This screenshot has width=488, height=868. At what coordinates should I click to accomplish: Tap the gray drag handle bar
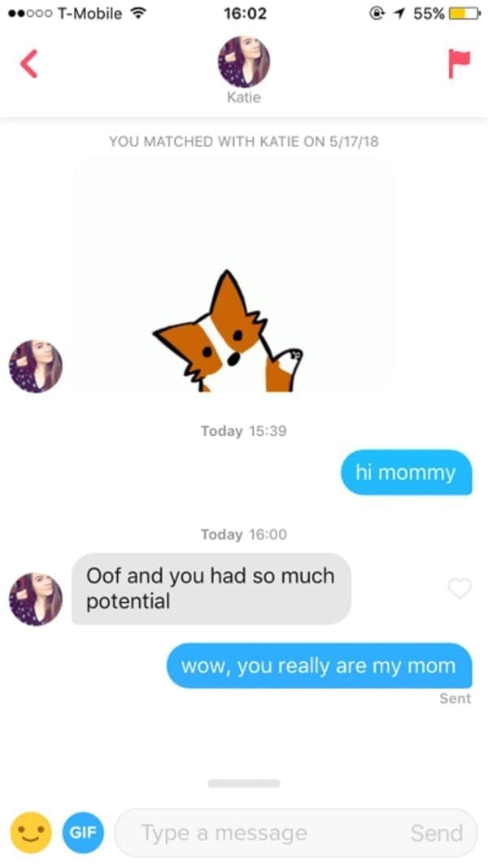click(244, 783)
